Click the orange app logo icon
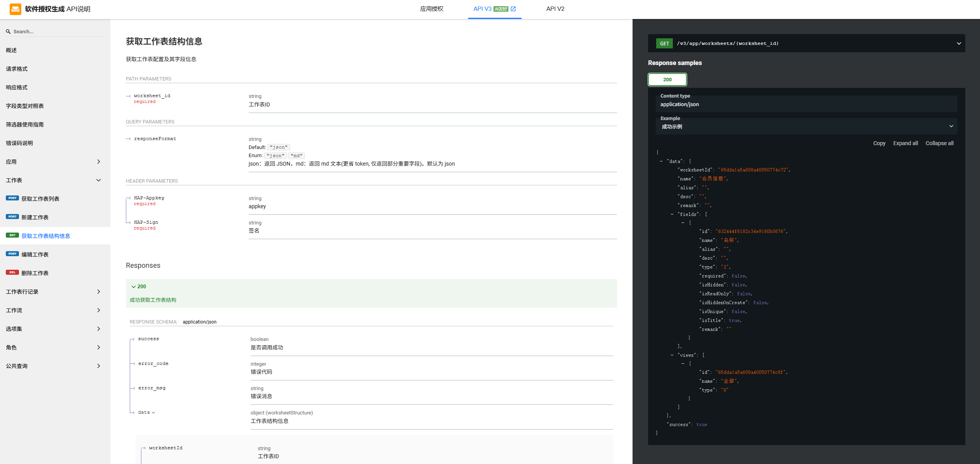Viewport: 980px width, 464px height. tap(15, 9)
